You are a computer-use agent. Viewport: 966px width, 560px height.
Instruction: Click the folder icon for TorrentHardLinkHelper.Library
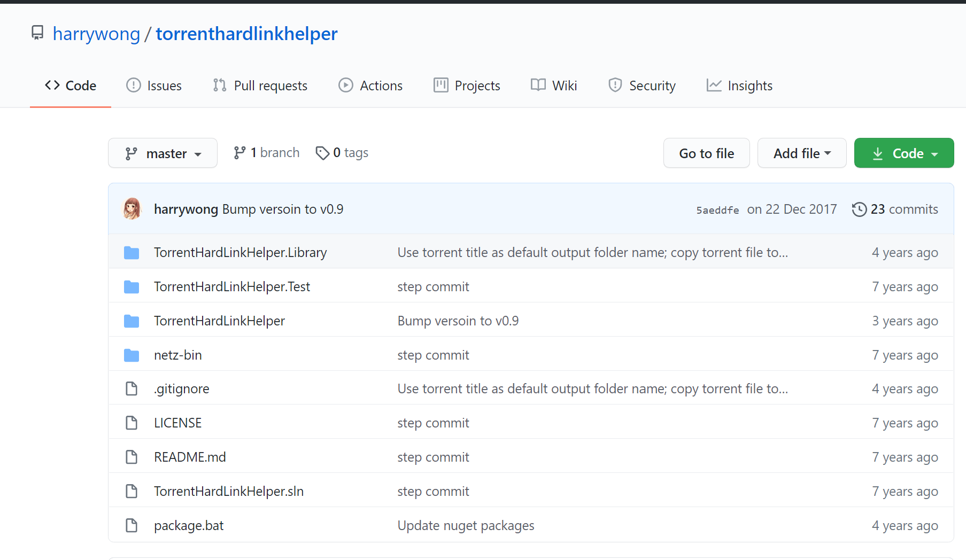[x=132, y=253]
